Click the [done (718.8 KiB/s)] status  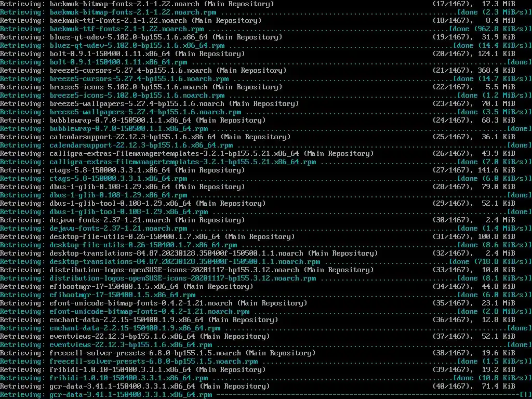tap(490, 262)
